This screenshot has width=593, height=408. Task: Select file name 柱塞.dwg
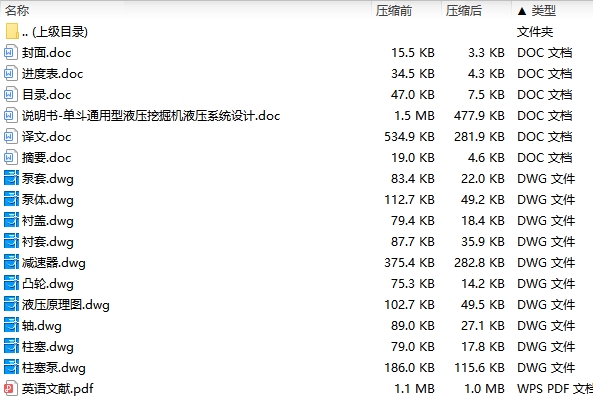(48, 347)
